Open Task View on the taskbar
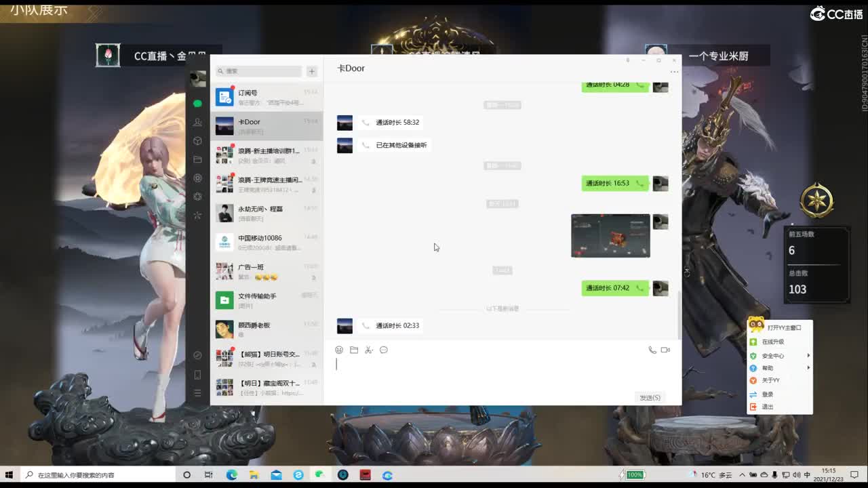This screenshot has height=488, width=868. tap(209, 475)
